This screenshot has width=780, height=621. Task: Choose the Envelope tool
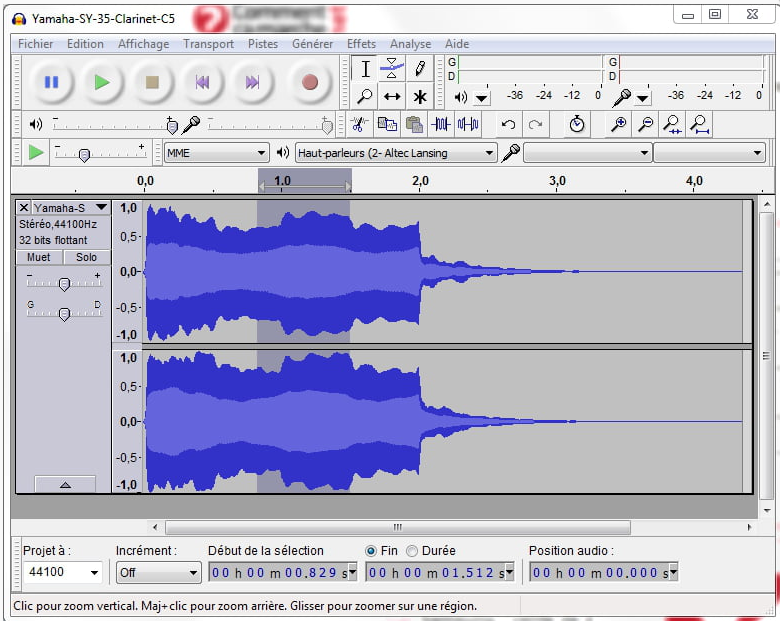click(x=392, y=69)
